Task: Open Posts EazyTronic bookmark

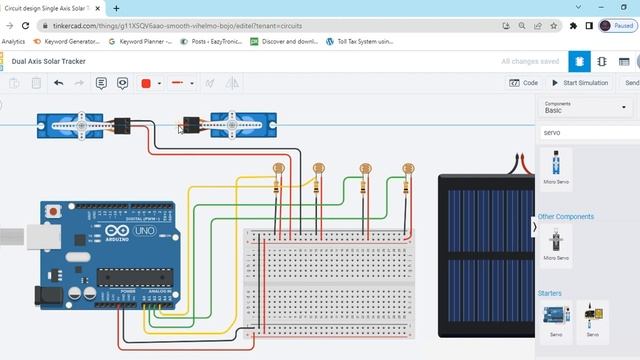Action: coord(211,41)
